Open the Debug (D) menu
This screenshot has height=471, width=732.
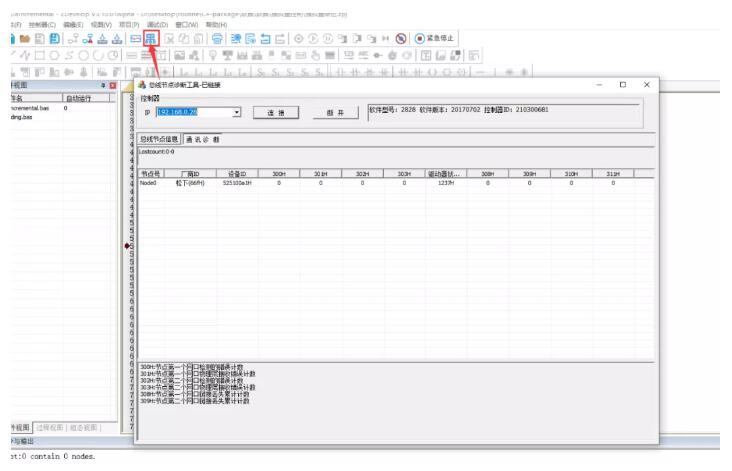157,24
